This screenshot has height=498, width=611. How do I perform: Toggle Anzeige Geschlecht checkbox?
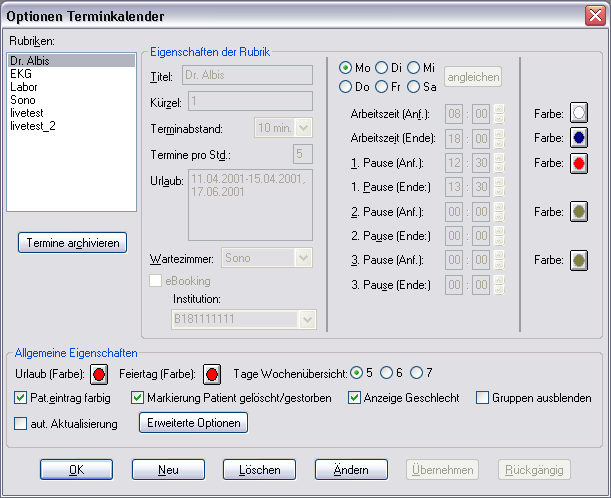point(354,398)
